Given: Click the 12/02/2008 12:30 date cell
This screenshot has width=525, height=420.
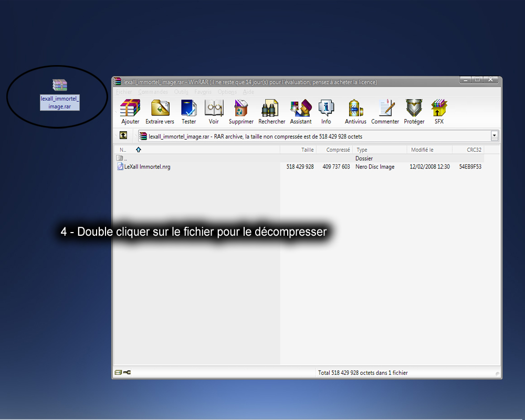Looking at the screenshot, I should coord(429,166).
